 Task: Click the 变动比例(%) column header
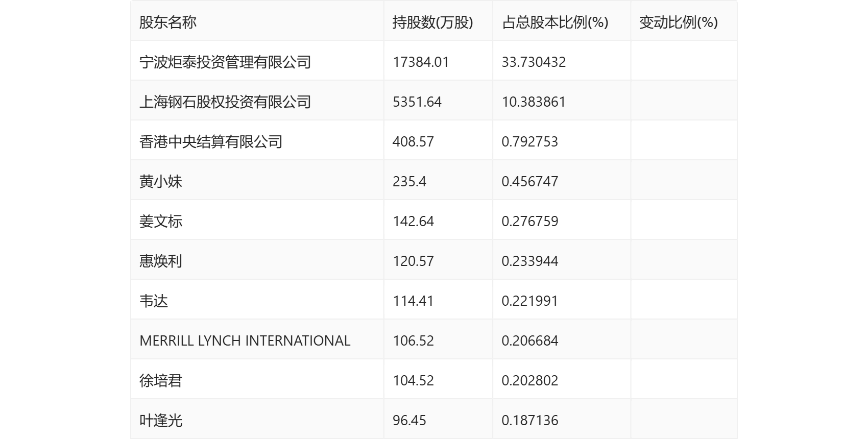(x=679, y=22)
